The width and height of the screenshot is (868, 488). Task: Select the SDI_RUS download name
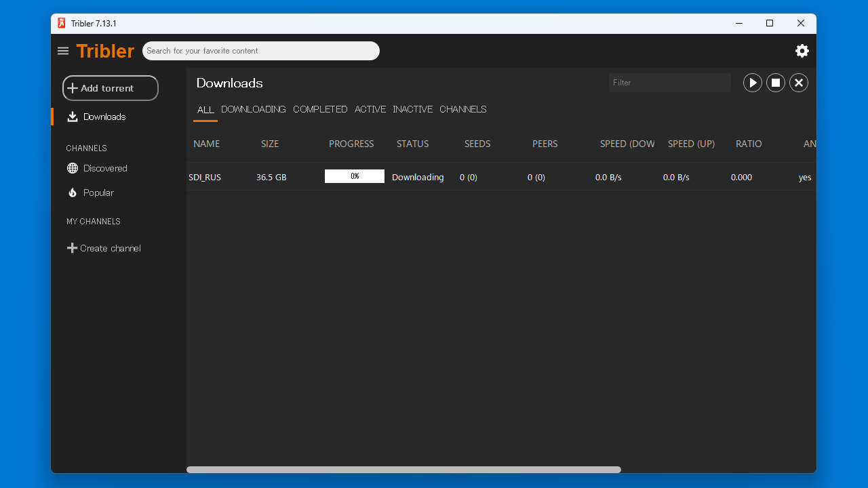[x=205, y=177]
